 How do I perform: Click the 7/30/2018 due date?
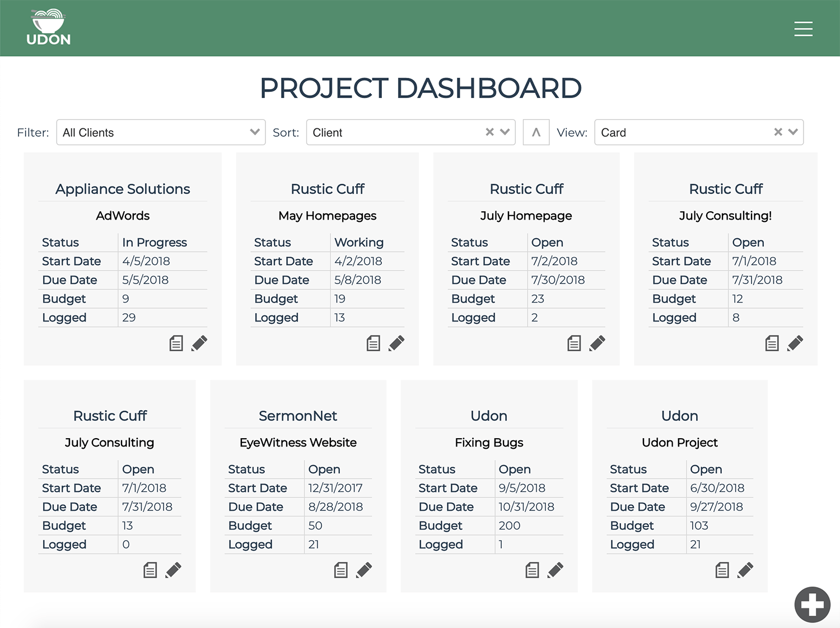[558, 280]
